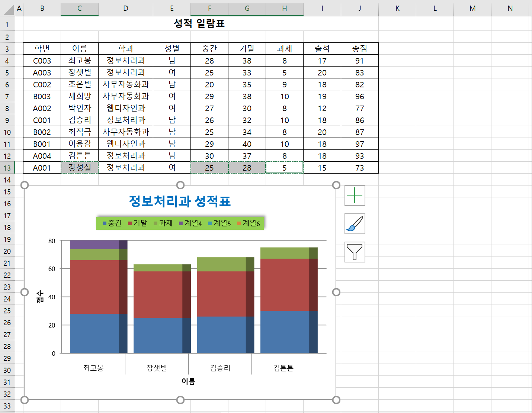
Task: Select the horizontal axis title 이름
Action: (188, 381)
